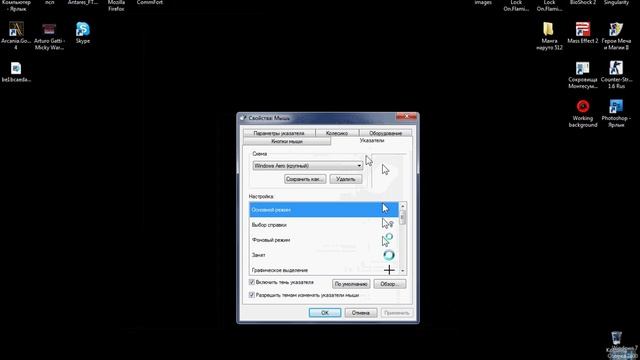
Task: Open the Схема dropdown showing Windows Aero (крупный)
Action: [x=307, y=166]
